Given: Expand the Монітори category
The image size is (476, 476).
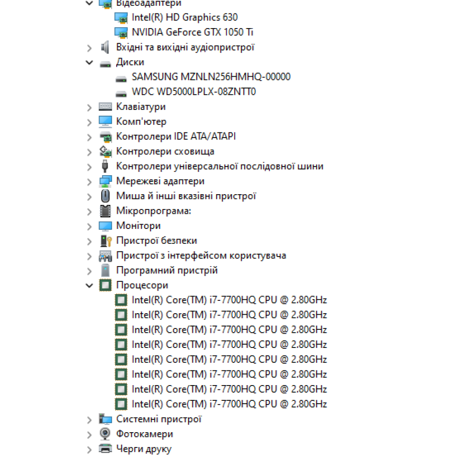Looking at the screenshot, I should pos(89,227).
